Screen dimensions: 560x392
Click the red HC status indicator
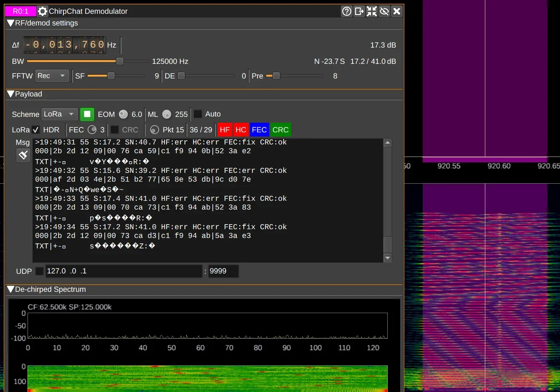[x=241, y=130]
